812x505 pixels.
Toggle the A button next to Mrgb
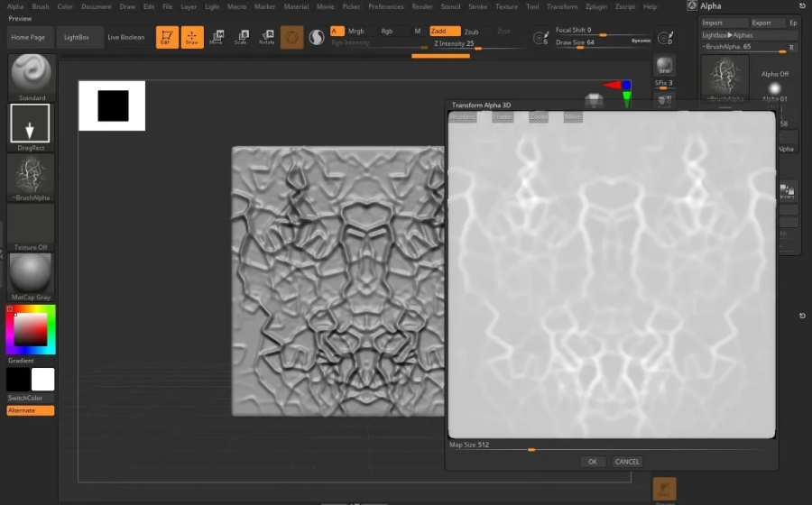tap(337, 31)
